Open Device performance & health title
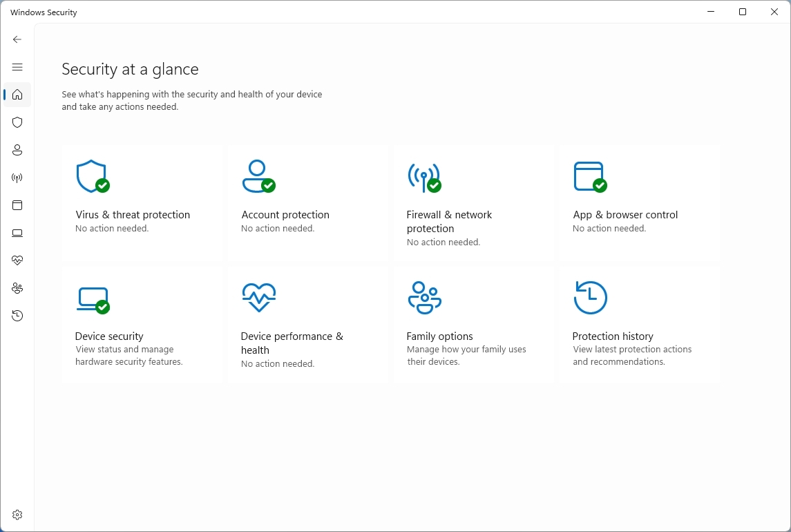The height and width of the screenshot is (532, 791). point(292,343)
